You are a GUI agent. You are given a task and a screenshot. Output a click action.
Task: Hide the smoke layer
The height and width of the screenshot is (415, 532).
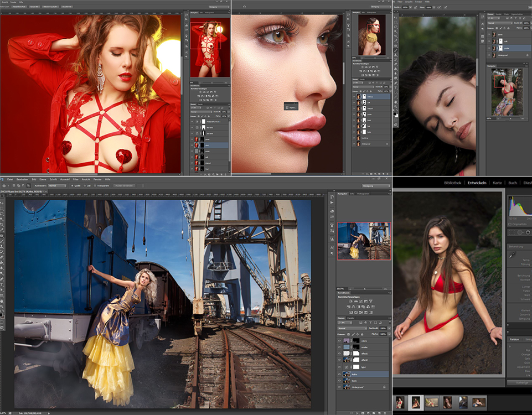tap(339, 347)
